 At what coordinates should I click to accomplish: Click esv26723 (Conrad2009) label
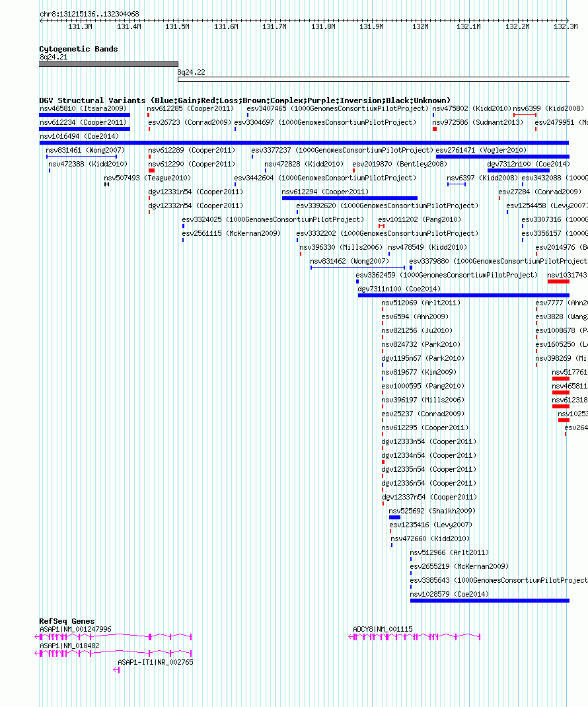190,123
